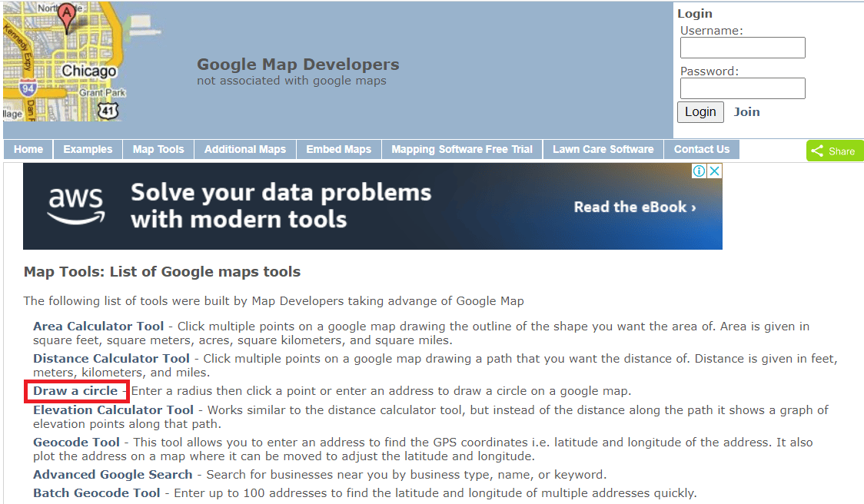Image resolution: width=864 pixels, height=504 pixels.
Task: Click Read the eBook in AWS ad
Action: 635,207
